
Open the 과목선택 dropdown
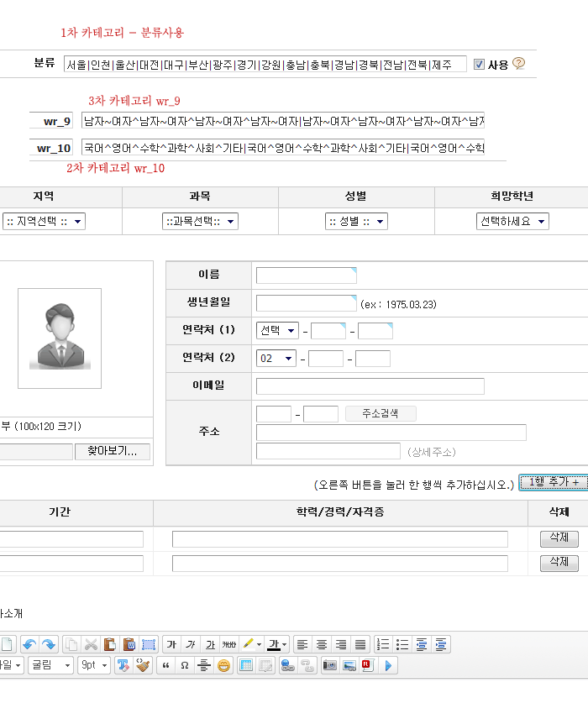click(200, 221)
